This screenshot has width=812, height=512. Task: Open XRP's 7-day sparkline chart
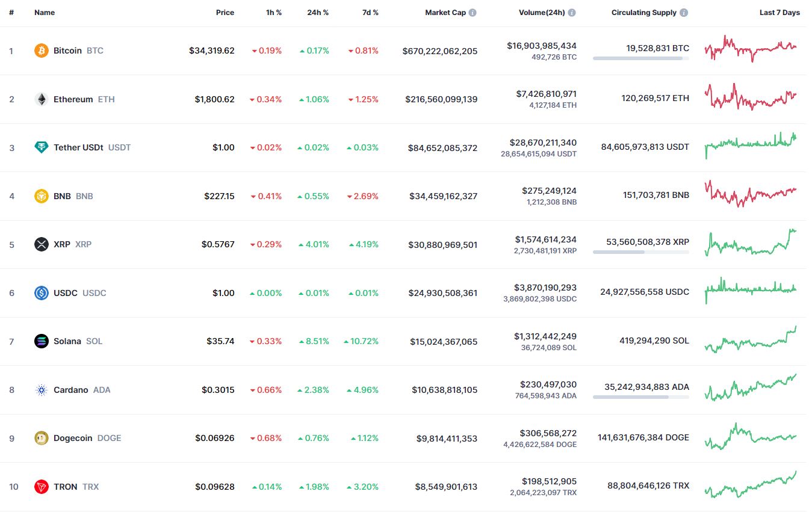click(x=751, y=242)
